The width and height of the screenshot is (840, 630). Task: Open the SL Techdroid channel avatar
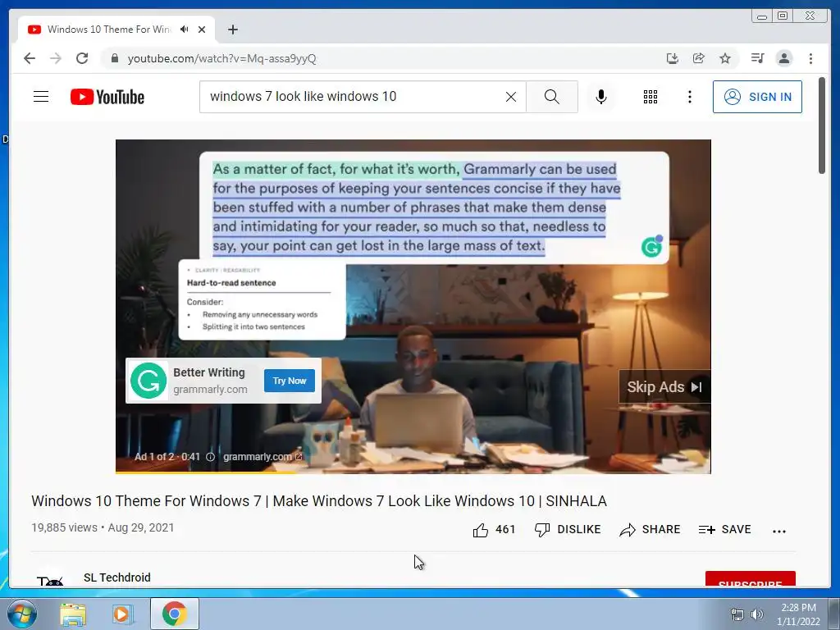tap(50, 578)
